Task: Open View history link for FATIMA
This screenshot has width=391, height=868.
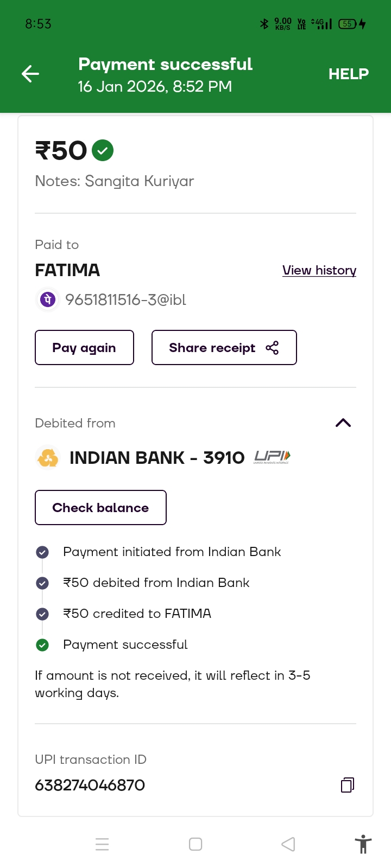Action: 319,270
